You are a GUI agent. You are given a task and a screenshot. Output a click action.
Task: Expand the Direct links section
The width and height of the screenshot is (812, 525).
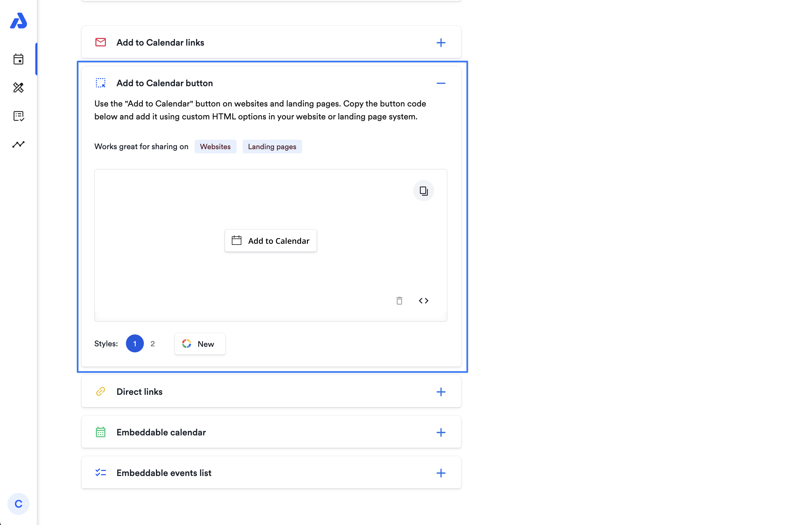(x=441, y=392)
